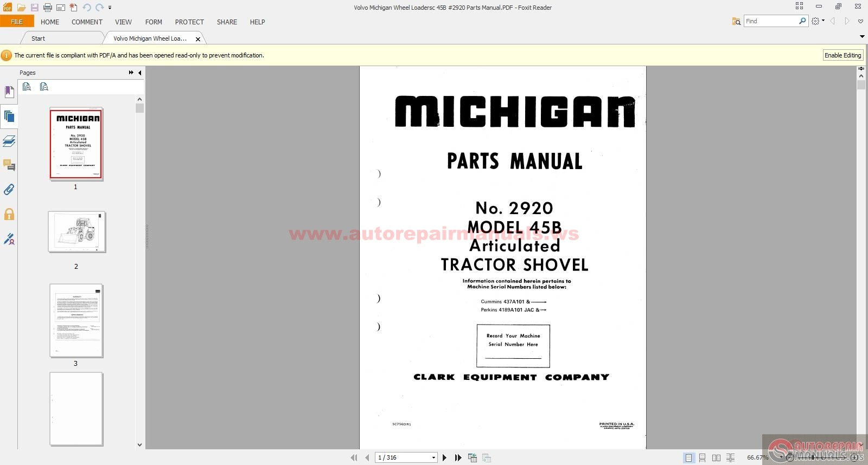
Task: Click the Redo arrow icon
Action: 99,8
